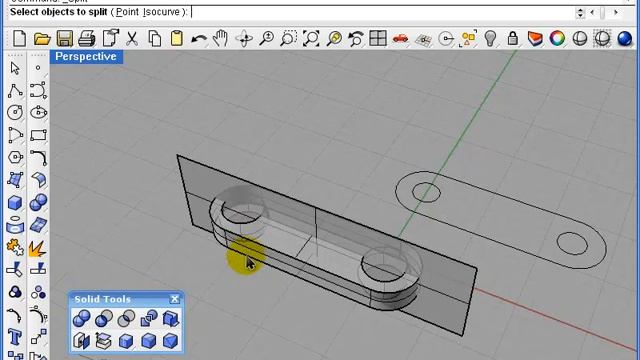Image resolution: width=640 pixels, height=360 pixels.
Task: Select the Zoom window tool
Action: tap(289, 39)
